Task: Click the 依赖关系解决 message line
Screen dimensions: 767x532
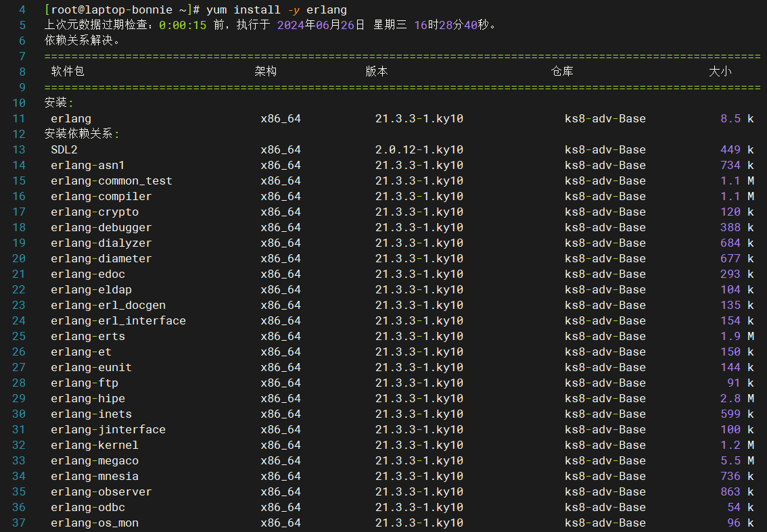Action: click(x=82, y=41)
